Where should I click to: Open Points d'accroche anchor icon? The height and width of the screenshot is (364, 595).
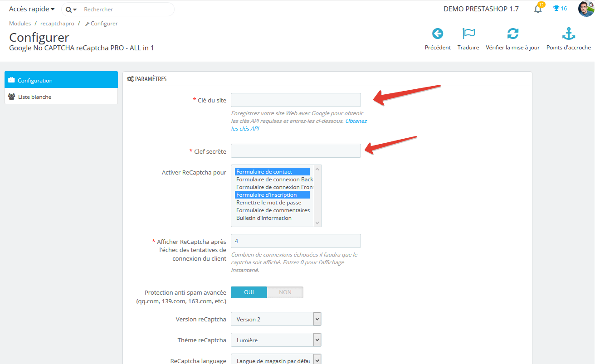coord(569,34)
